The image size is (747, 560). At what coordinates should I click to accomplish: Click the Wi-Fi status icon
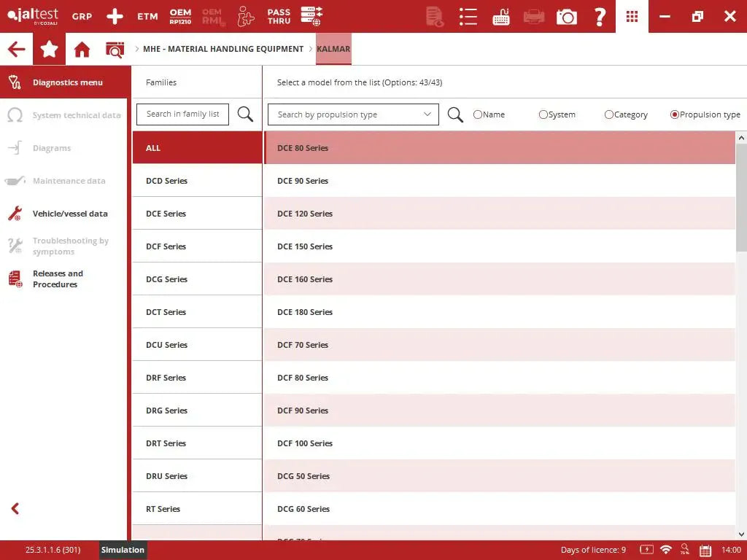click(x=665, y=550)
